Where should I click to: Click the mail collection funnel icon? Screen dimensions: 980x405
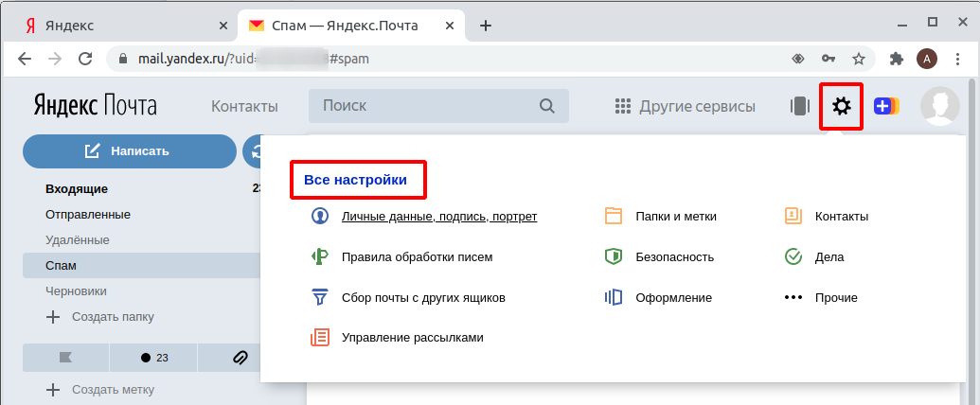[319, 297]
